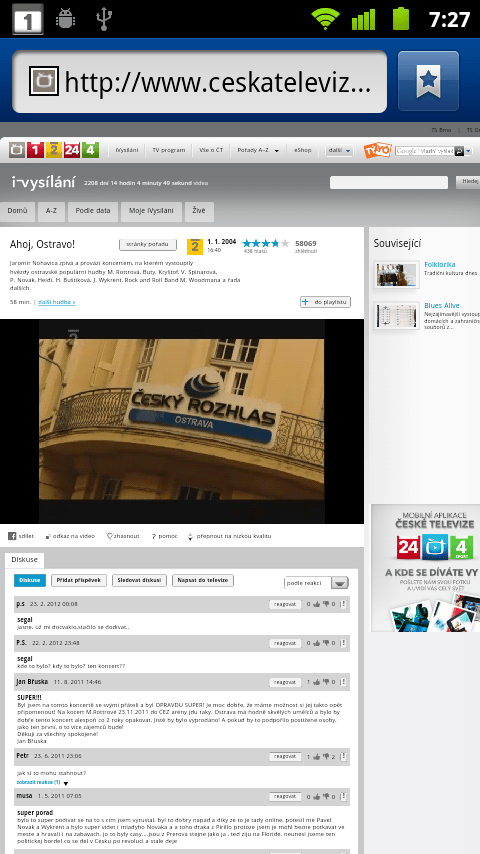
Task: Open the Android notification status icon
Action: click(65, 19)
